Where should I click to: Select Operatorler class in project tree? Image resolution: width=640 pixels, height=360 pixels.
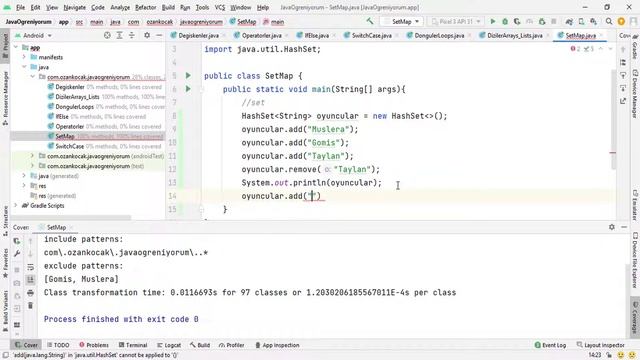[x=69, y=126]
